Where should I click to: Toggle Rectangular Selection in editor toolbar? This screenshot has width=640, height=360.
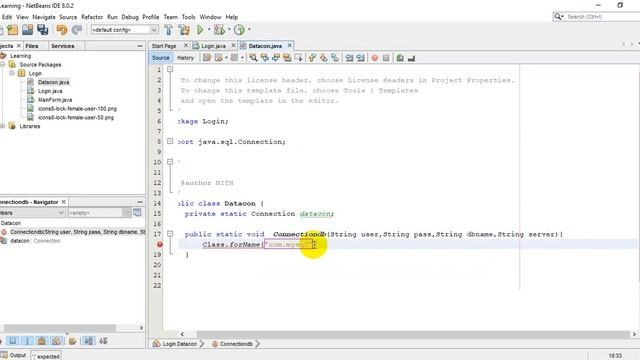[x=298, y=58]
